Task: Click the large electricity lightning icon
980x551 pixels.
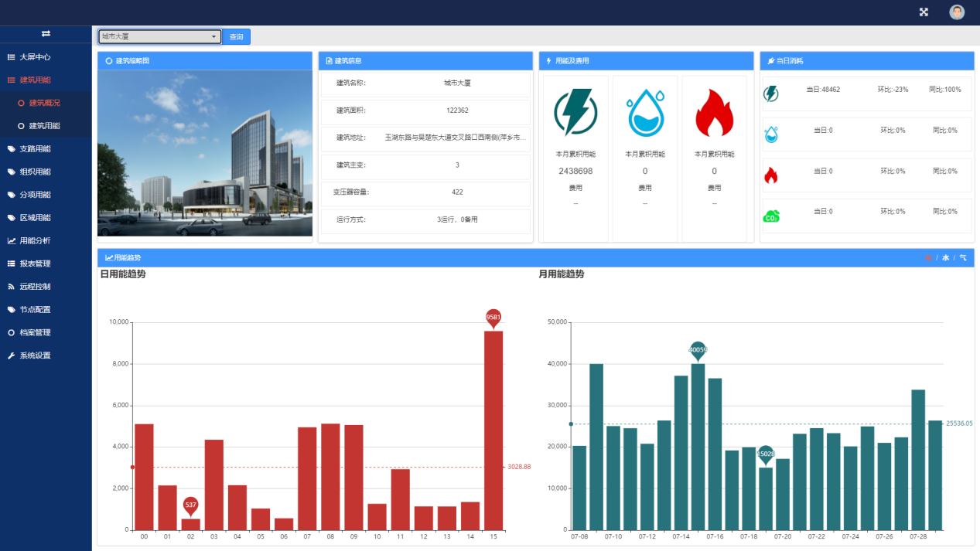Action: coord(575,112)
